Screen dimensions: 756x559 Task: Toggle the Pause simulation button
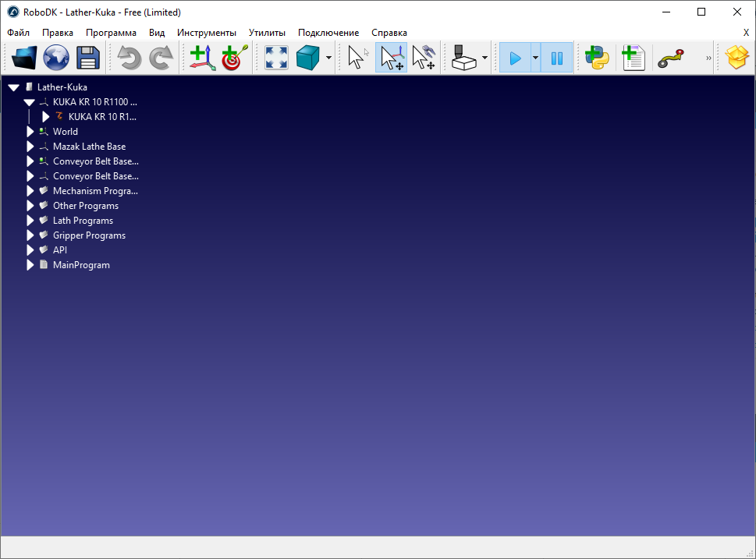pos(556,58)
